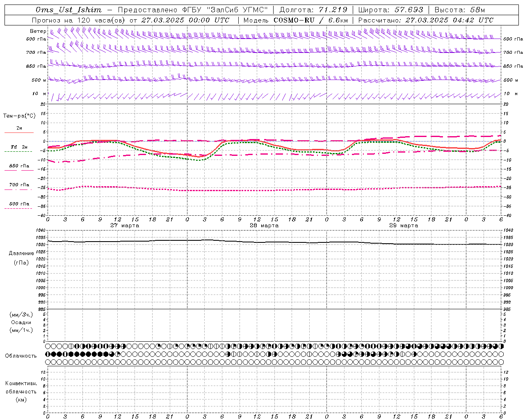The image size is (525, 420).
Task: Click the date label 29 марта
Action: click(404, 226)
